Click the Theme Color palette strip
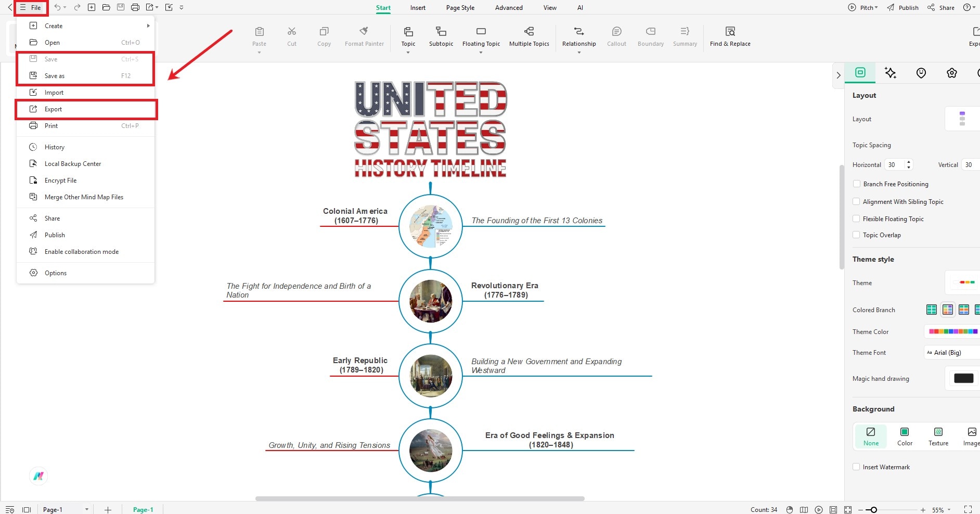The height and width of the screenshot is (514, 980). tap(953, 331)
